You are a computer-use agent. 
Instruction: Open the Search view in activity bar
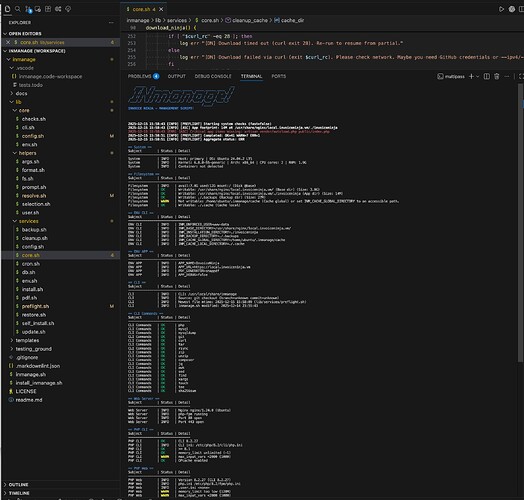18,9
